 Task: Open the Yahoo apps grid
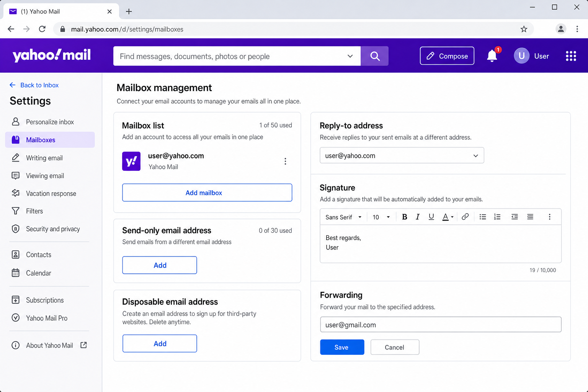tap(571, 56)
